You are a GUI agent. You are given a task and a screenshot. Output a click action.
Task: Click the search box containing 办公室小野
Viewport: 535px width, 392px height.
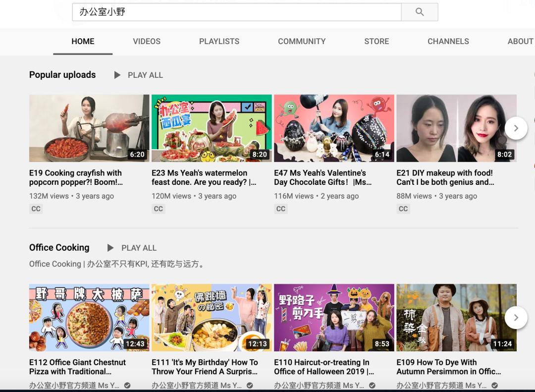point(237,12)
